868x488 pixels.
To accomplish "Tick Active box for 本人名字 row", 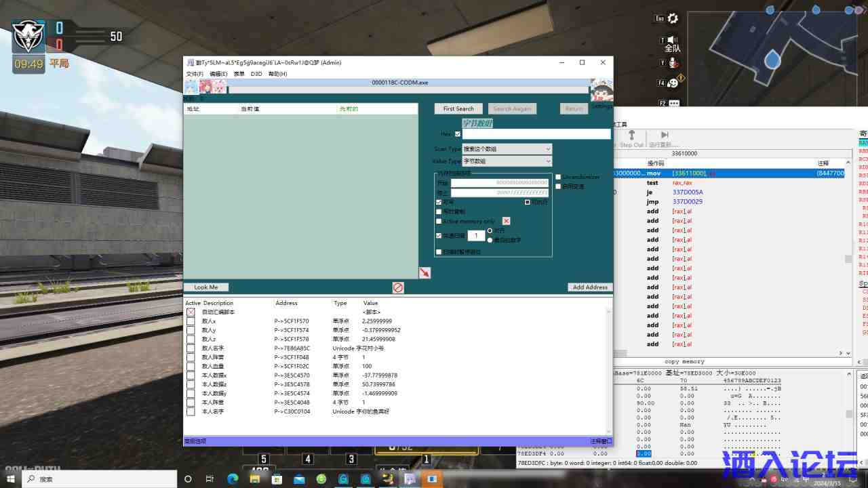I will 191,411.
